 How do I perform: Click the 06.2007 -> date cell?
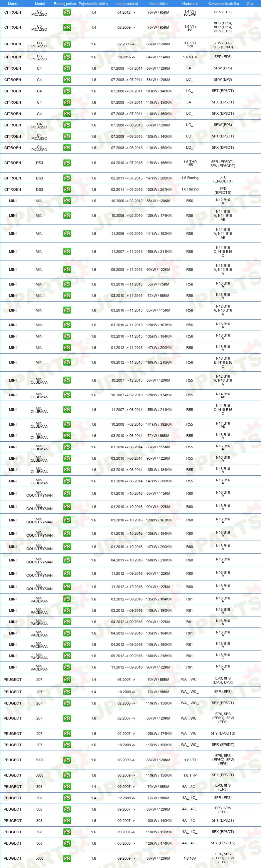[x=126, y=680]
